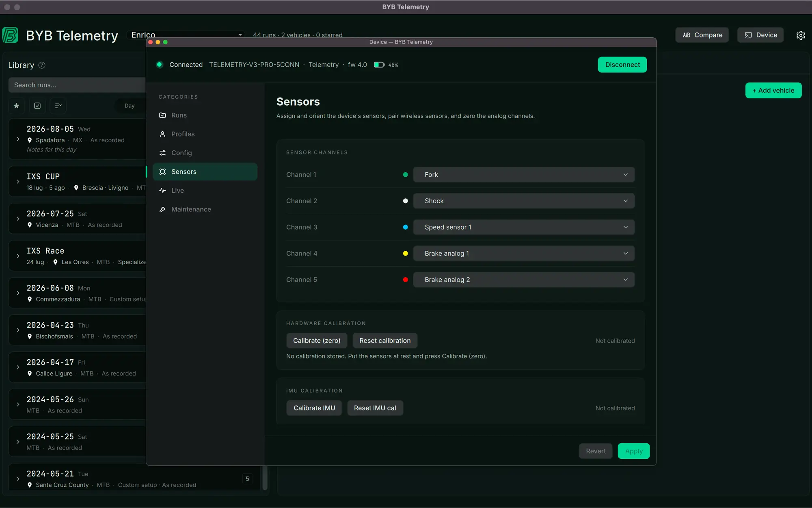812x508 pixels.
Task: Click the Runs folder icon in categories
Action: click(162, 115)
